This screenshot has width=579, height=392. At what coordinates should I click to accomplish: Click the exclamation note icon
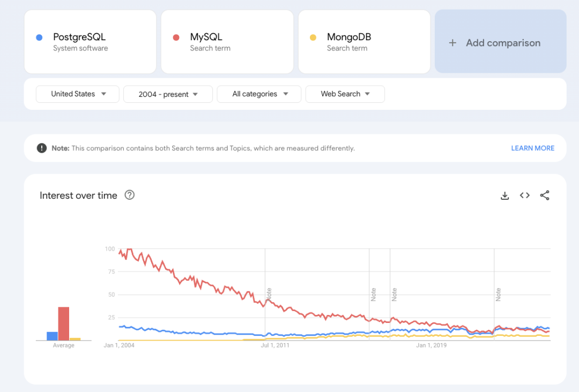click(42, 148)
